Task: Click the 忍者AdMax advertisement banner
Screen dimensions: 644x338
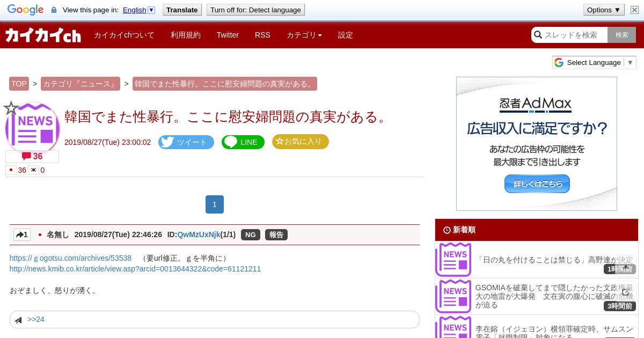Action: pos(537,144)
